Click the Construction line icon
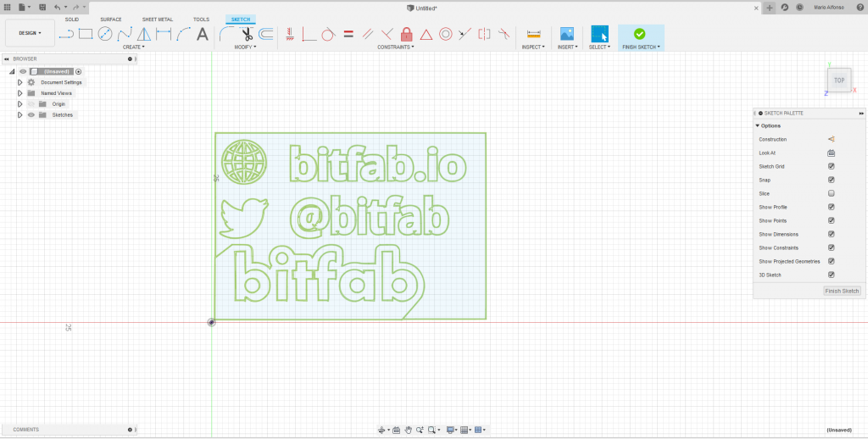Screen dimensions: 868x439 [831, 140]
